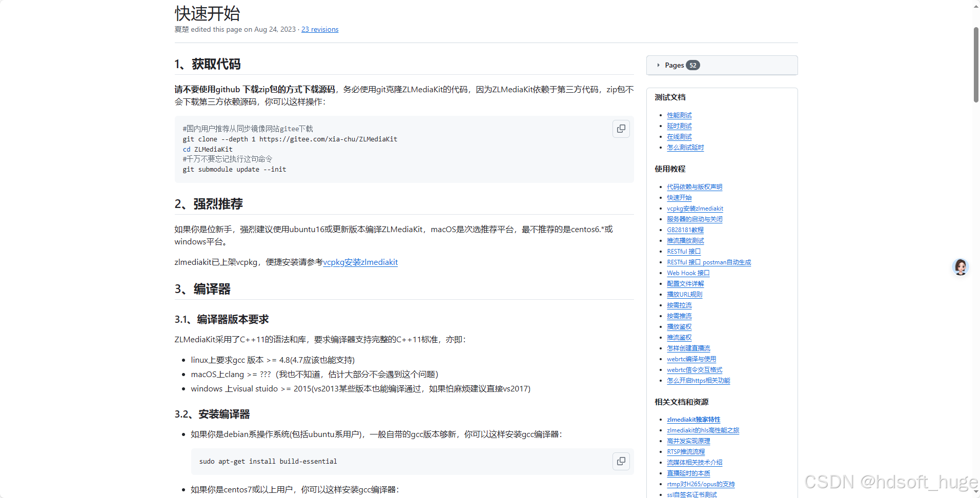
Task: Open sidebar vcpkg安装zlmediakit link
Action: pos(695,209)
